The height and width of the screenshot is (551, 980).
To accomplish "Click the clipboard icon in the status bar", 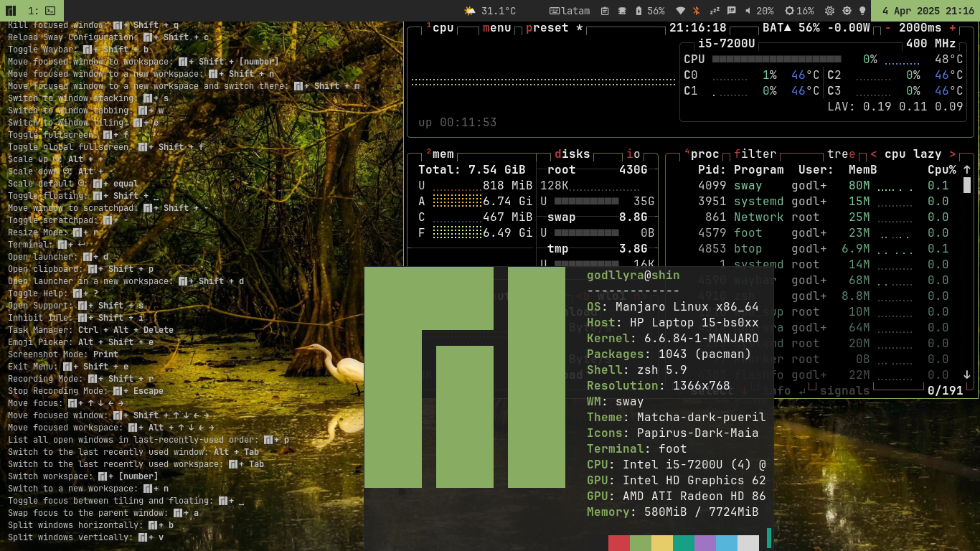I will click(605, 11).
